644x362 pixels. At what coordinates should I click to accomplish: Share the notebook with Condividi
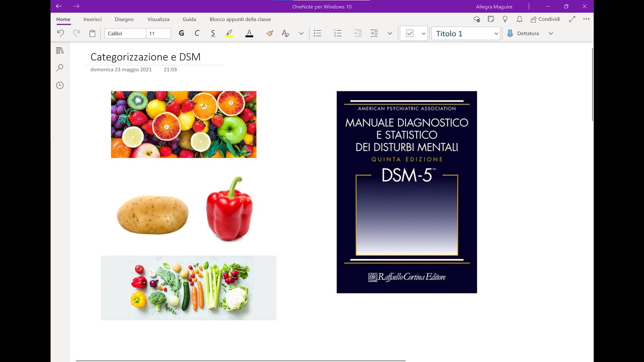click(545, 19)
